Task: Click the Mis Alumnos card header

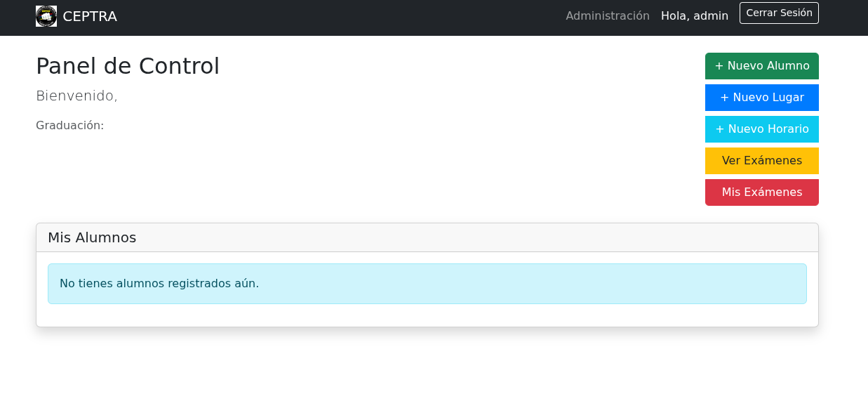Action: (427, 237)
